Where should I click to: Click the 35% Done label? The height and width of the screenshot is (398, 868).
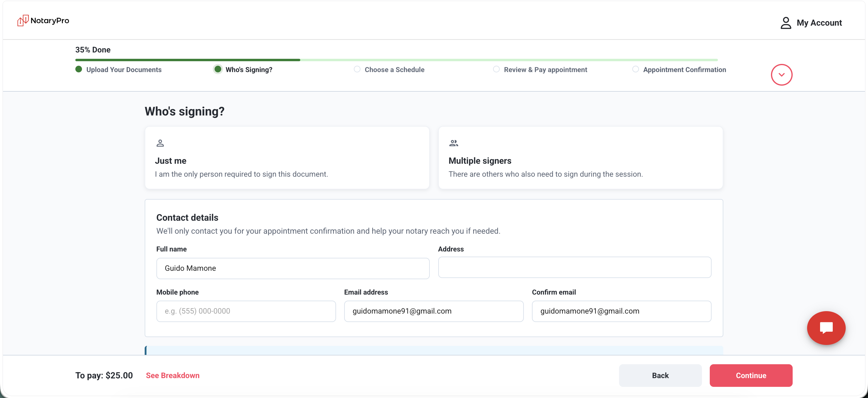pyautogui.click(x=93, y=50)
